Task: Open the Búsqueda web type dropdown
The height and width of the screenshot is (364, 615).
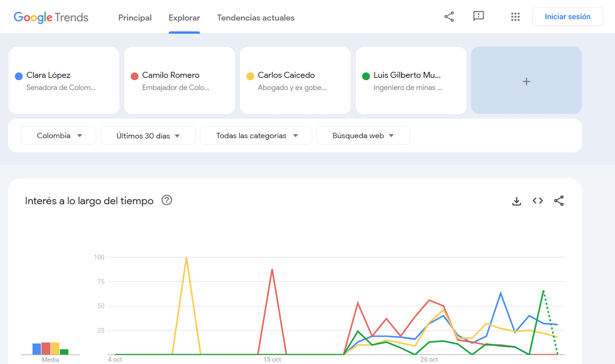Action: pos(363,136)
